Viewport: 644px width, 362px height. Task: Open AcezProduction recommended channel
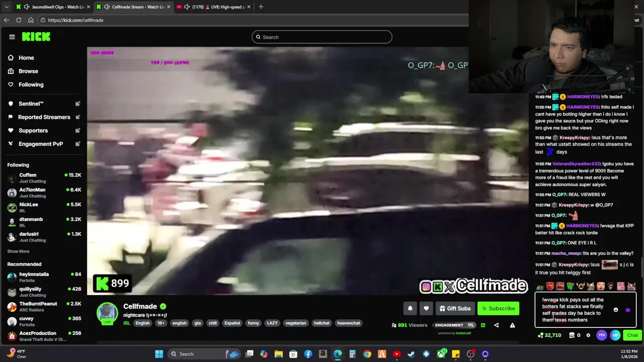tap(44, 336)
